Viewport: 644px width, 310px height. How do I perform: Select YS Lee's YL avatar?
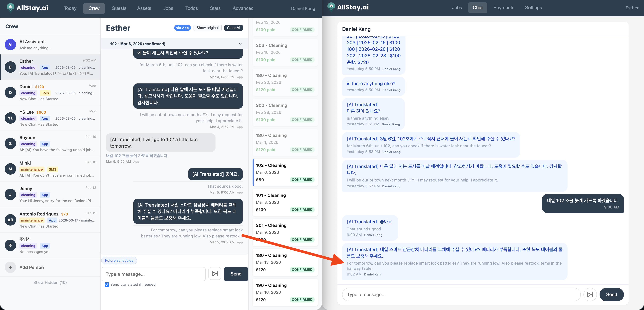[10, 118]
